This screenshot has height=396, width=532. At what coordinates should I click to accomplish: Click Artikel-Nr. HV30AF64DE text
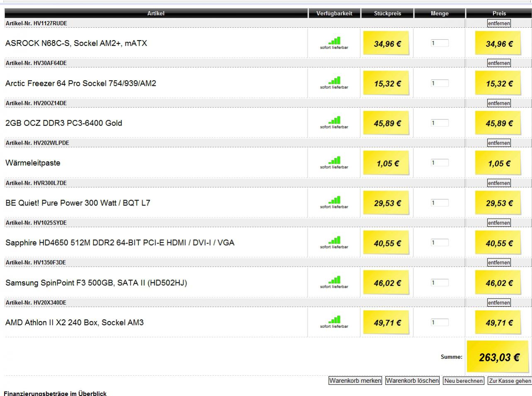[x=36, y=63]
